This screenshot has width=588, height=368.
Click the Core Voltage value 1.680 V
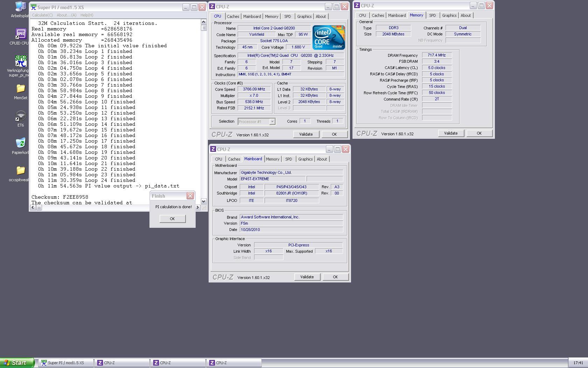click(x=298, y=47)
